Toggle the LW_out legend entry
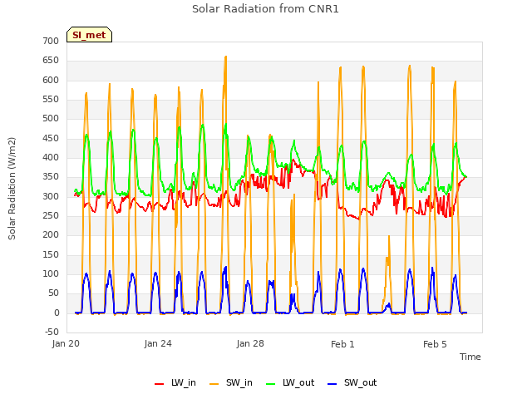 point(290,382)
